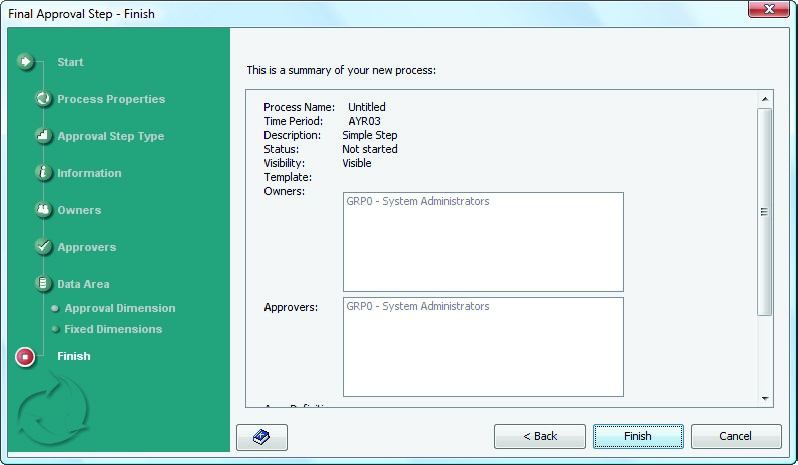Select GRP0 - System Administrators under Owners
The height and width of the screenshot is (465, 798).
pyautogui.click(x=418, y=201)
